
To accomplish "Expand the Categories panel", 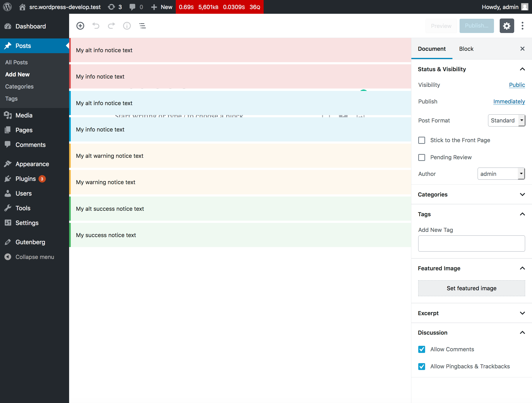I will pos(471,194).
